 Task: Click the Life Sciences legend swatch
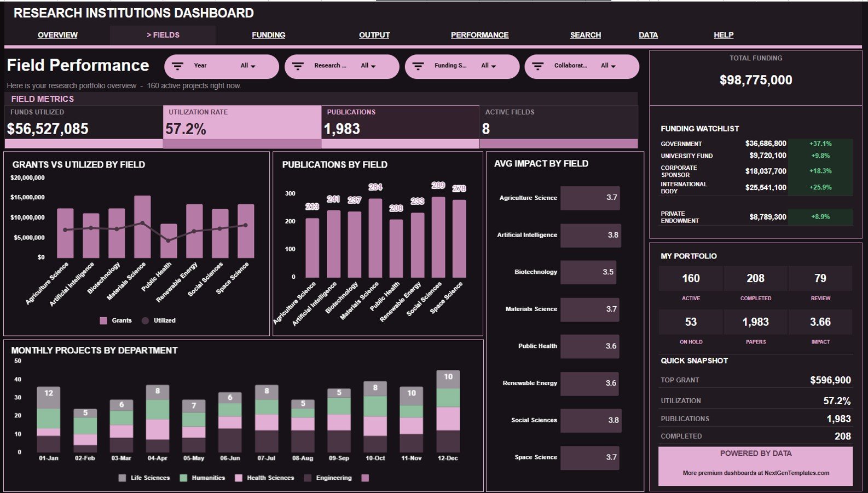pyautogui.click(x=122, y=478)
